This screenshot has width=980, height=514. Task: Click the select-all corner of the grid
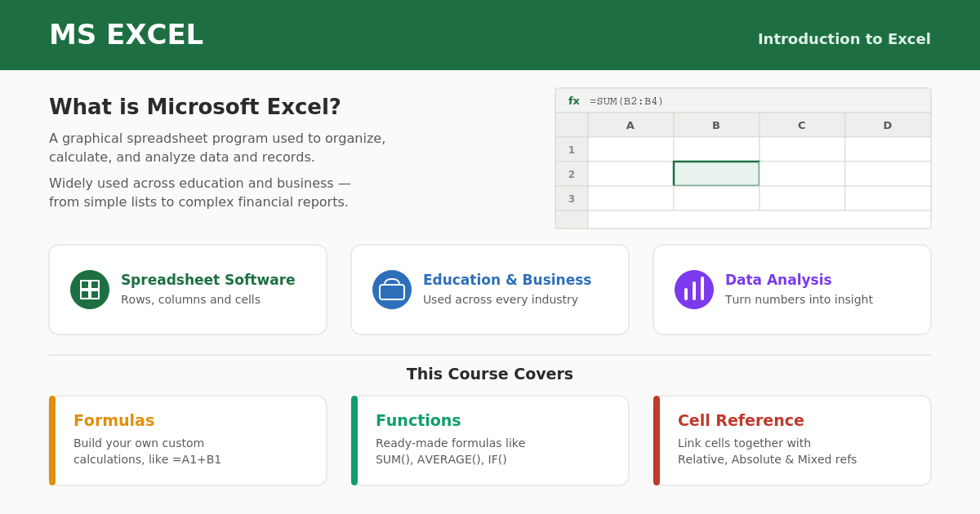(x=572, y=125)
